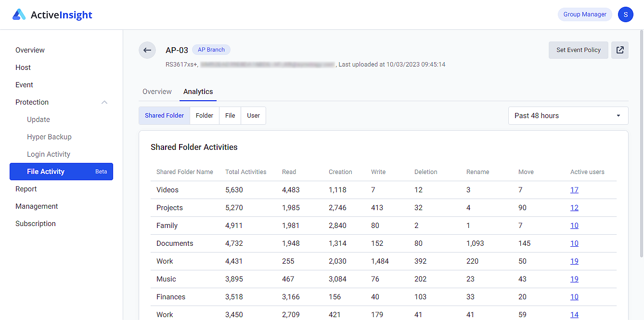The image size is (644, 320).
Task: Select File Activity Beta in the sidebar
Action: 61,172
